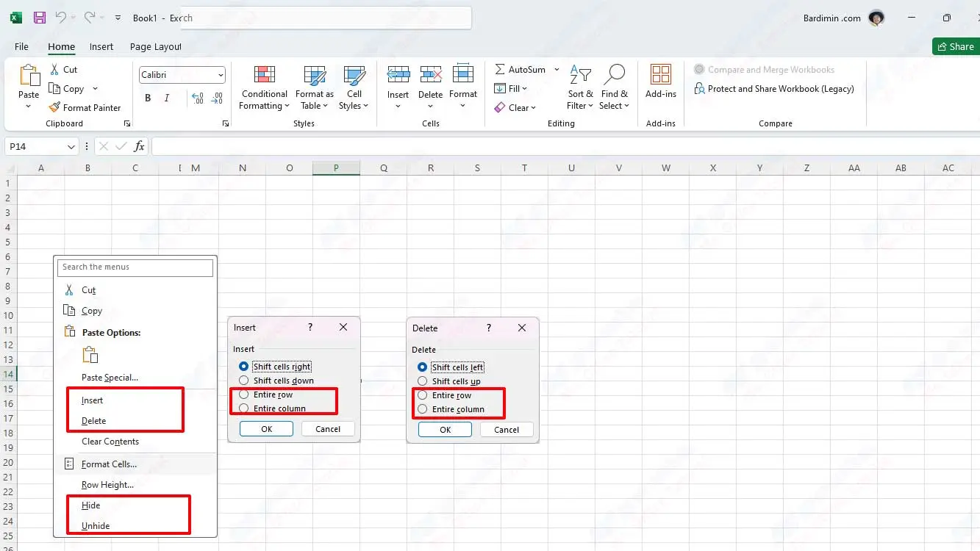Screen dimensions: 980x551
Task: Open the Clear dropdown in Editing group
Action: 515,107
